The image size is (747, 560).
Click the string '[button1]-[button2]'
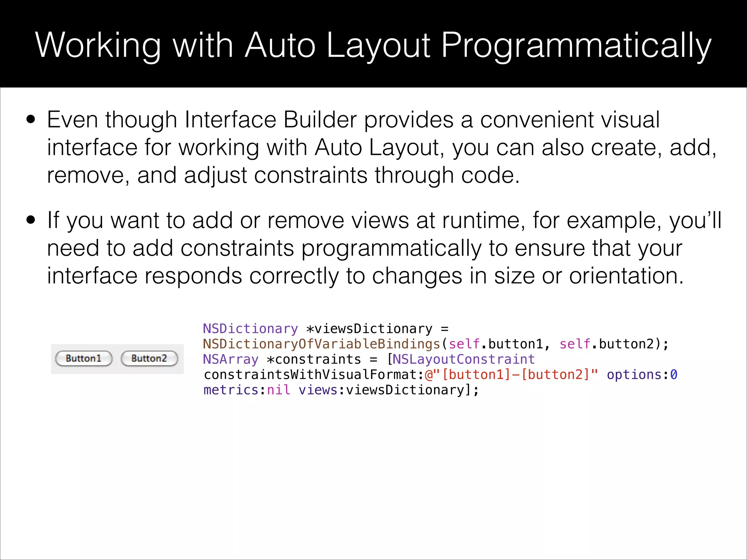point(516,375)
